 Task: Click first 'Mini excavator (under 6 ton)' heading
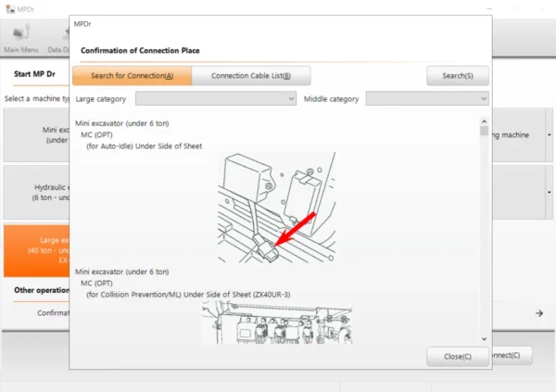pos(122,123)
